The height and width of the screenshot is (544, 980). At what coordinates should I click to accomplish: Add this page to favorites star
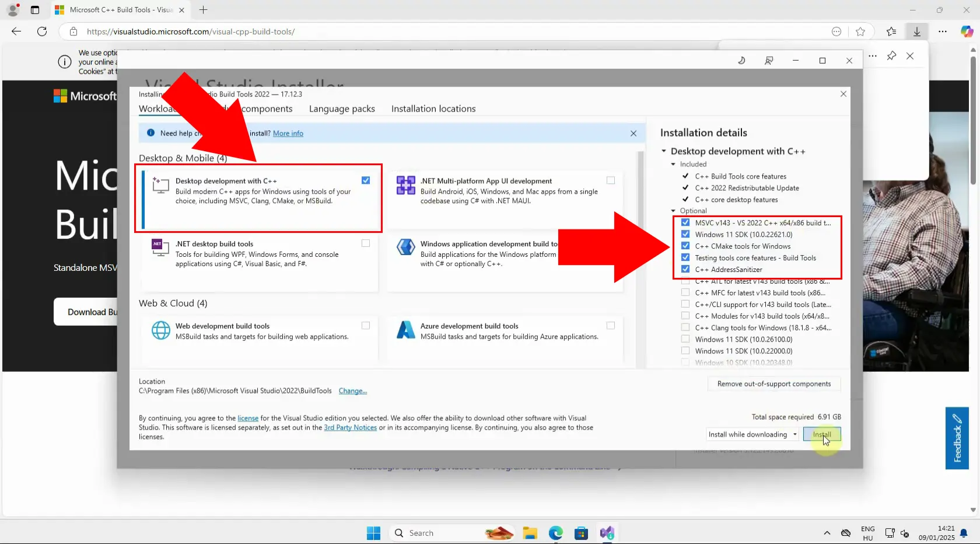pyautogui.click(x=860, y=32)
